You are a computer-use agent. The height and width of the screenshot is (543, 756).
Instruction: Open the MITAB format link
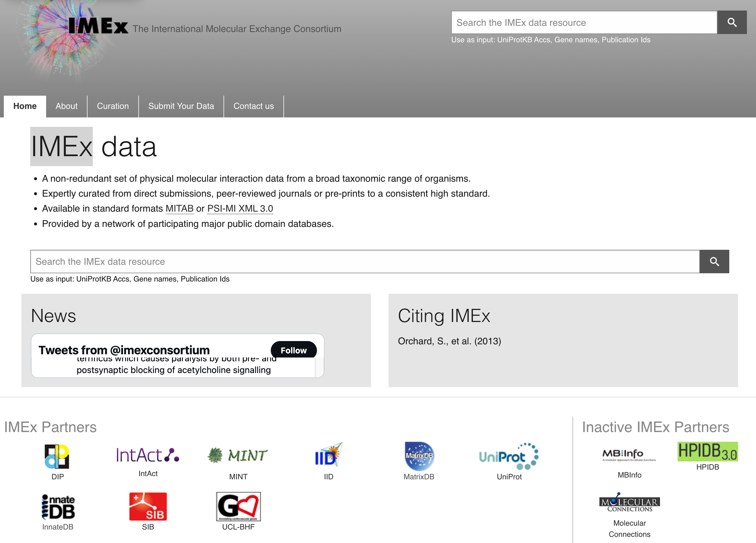pos(180,208)
